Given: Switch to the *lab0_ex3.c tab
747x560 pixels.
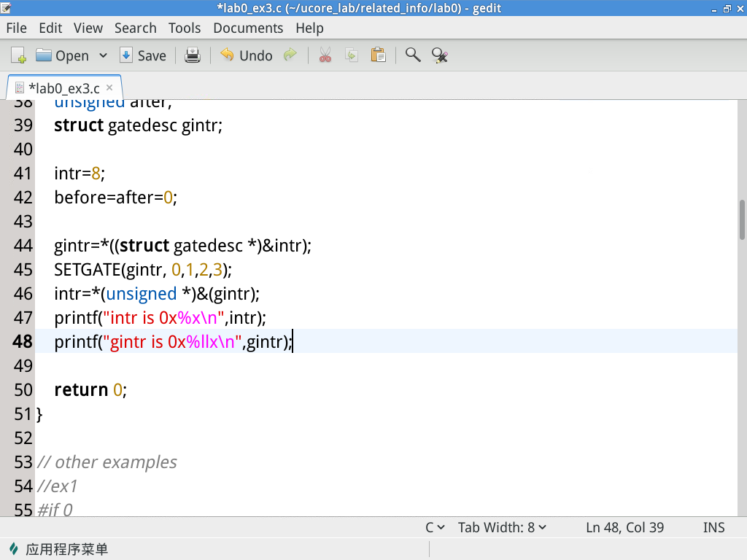Looking at the screenshot, I should click(63, 87).
